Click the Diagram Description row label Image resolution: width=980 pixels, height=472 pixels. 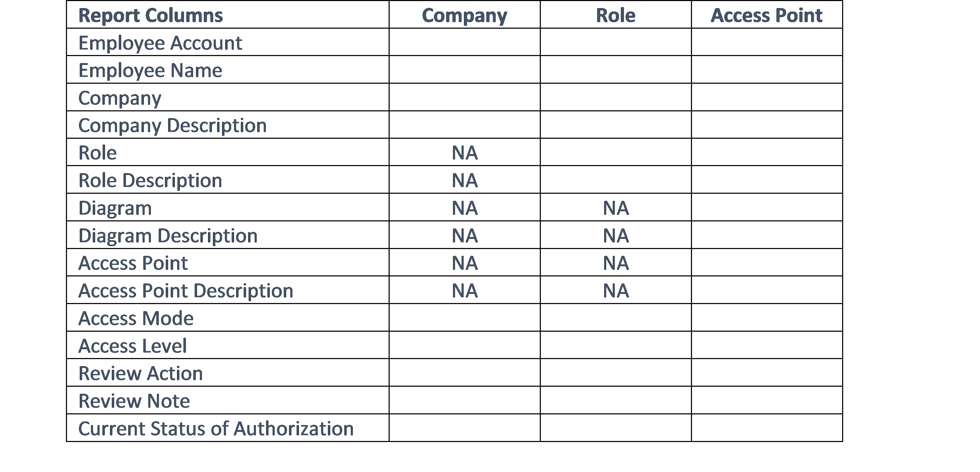coord(168,236)
